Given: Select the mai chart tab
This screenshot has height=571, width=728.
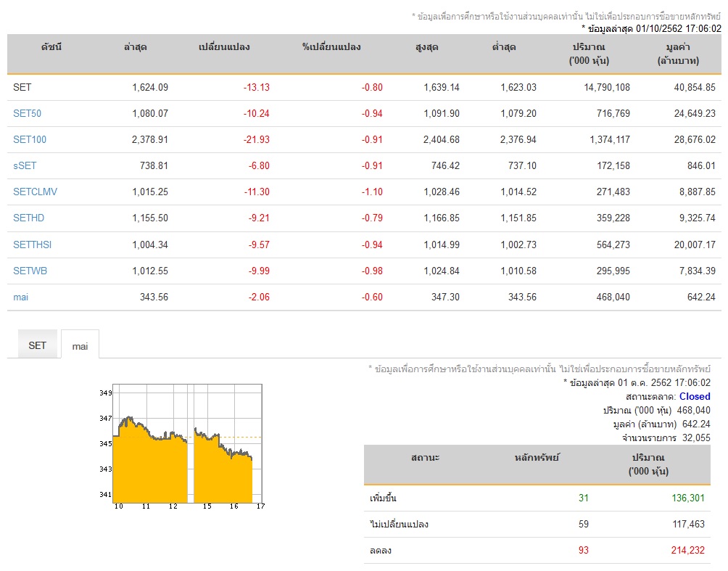Looking at the screenshot, I should 80,345.
